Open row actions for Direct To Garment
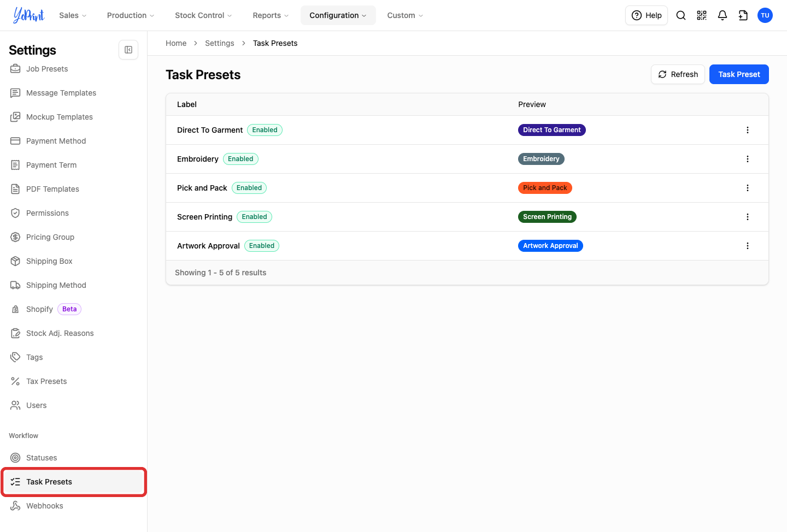The height and width of the screenshot is (532, 787). pyautogui.click(x=748, y=130)
